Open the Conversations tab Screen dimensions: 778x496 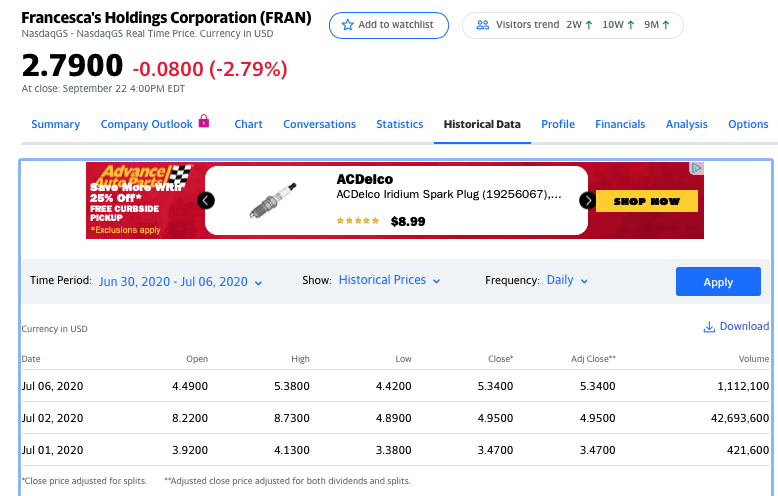point(320,124)
